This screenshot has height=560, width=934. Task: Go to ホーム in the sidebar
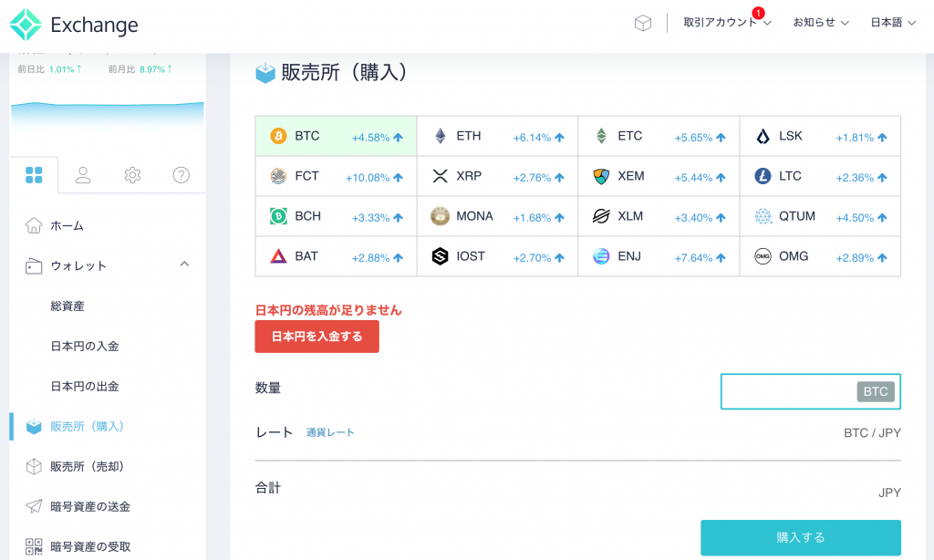coord(67,225)
